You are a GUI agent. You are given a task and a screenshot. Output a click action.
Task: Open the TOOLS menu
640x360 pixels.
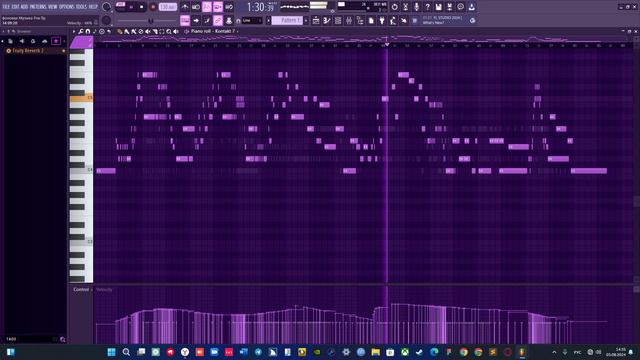(82, 7)
